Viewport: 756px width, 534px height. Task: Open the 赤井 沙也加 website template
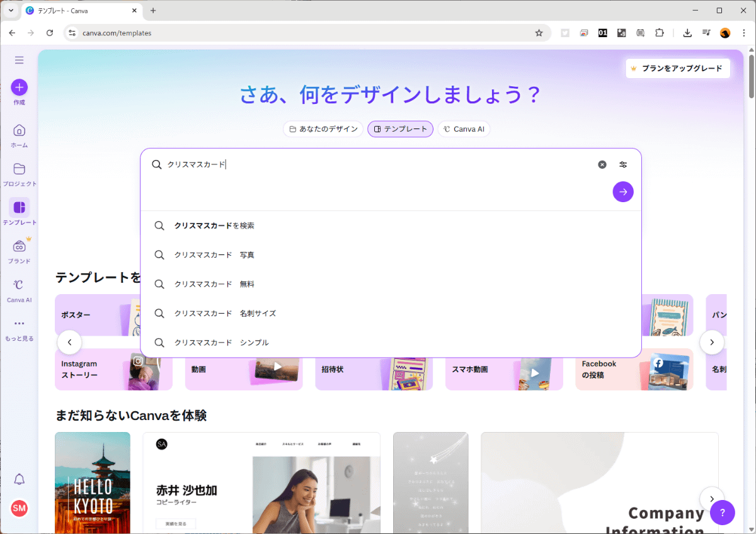[261, 483]
